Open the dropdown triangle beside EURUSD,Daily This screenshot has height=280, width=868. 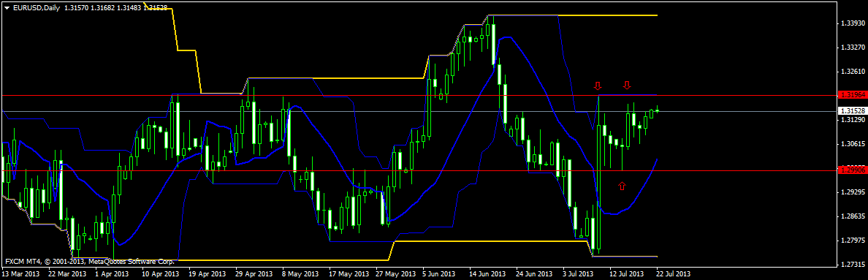point(7,7)
